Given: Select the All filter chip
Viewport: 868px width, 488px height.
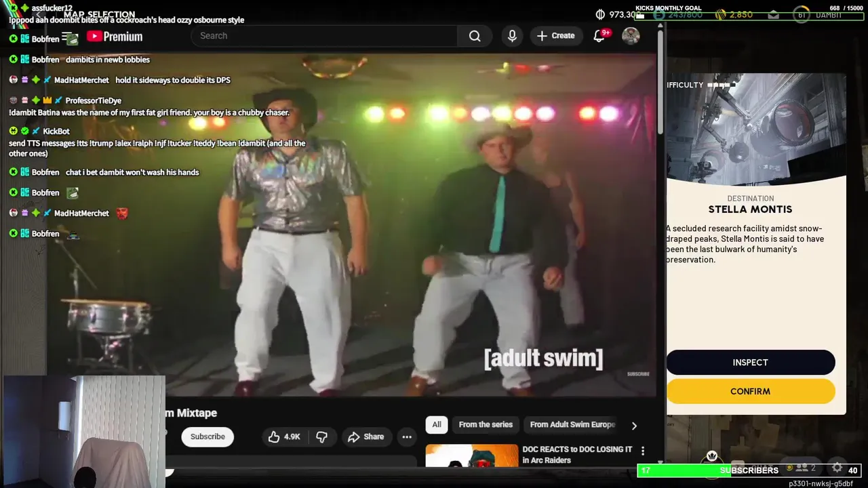Looking at the screenshot, I should [437, 424].
